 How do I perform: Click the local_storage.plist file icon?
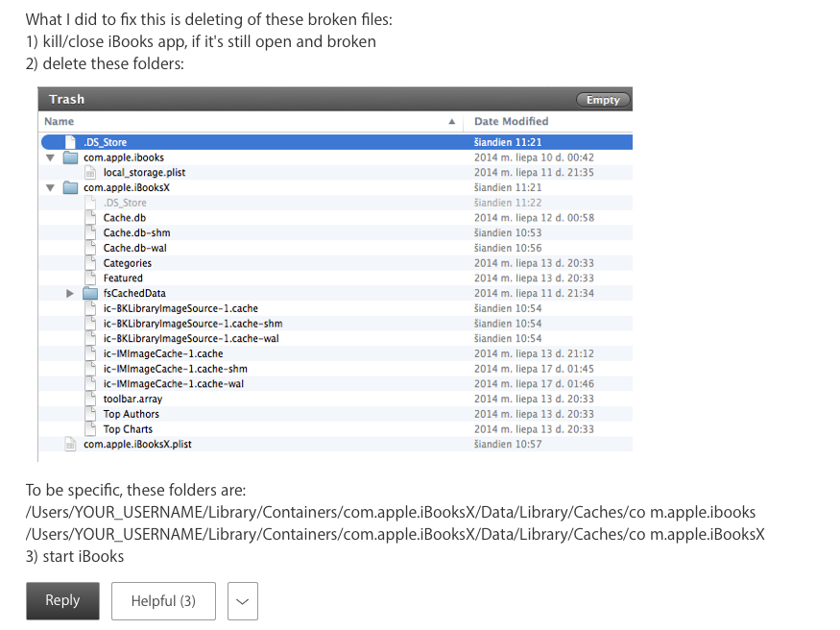pyautogui.click(x=90, y=173)
